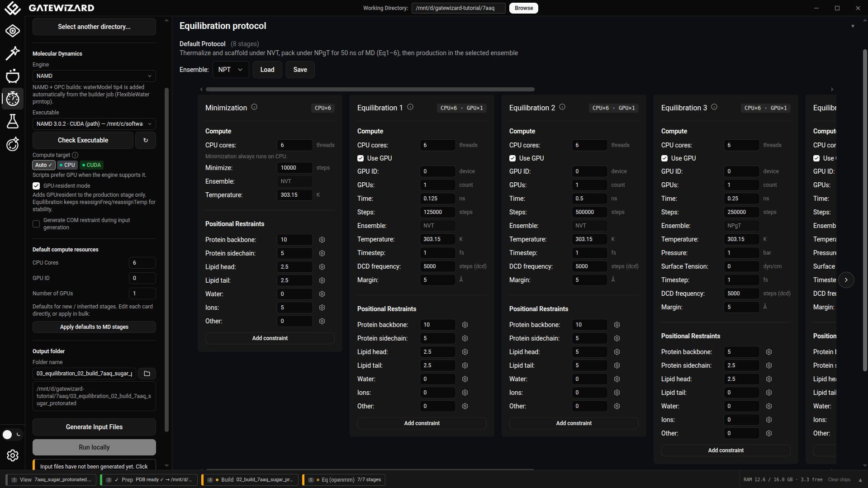The height and width of the screenshot is (488, 868).
Task: Open gear settings for Minimization Protein backbone restraint
Action: tap(322, 240)
